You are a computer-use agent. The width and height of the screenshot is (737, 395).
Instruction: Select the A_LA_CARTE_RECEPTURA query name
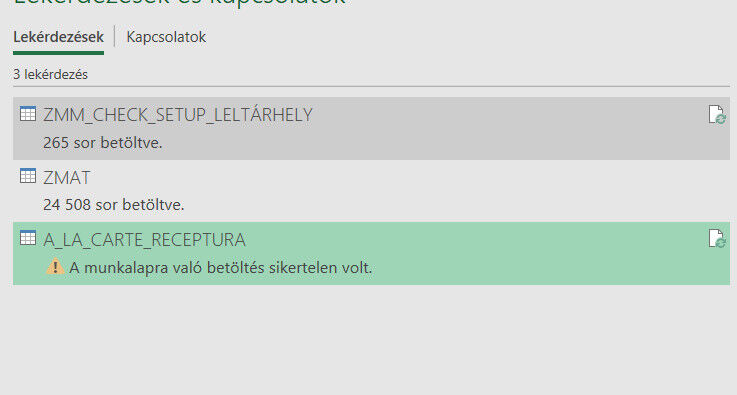[x=144, y=240]
